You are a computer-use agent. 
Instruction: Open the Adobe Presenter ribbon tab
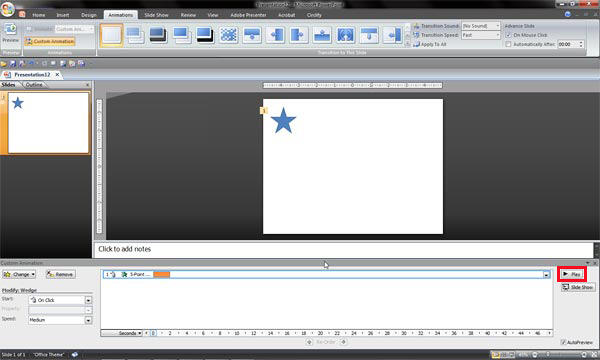(x=248, y=15)
